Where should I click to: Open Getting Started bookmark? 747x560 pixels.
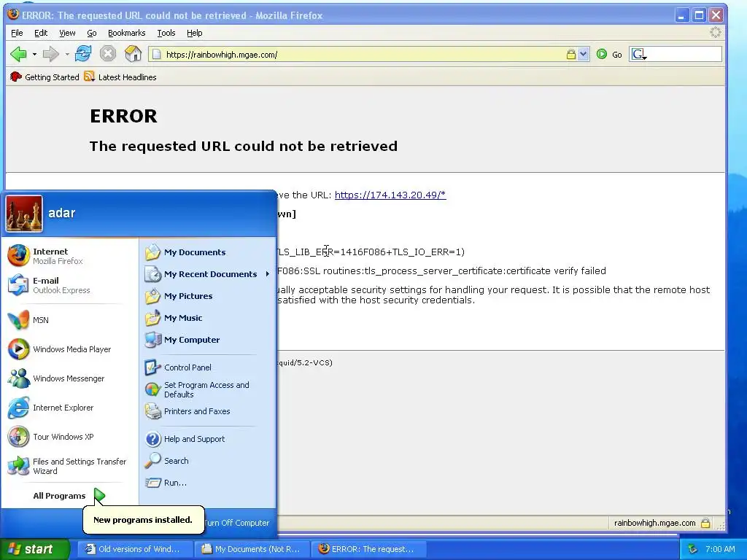pos(44,77)
